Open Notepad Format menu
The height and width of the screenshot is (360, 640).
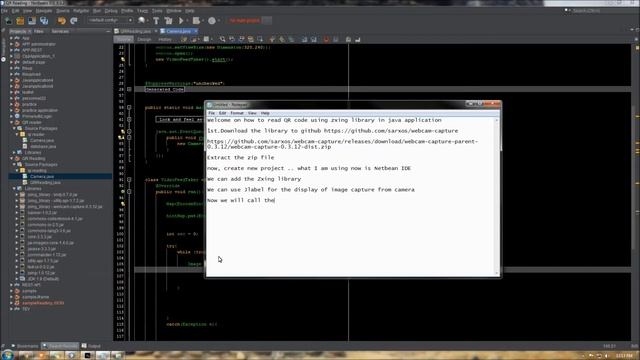[x=237, y=113]
